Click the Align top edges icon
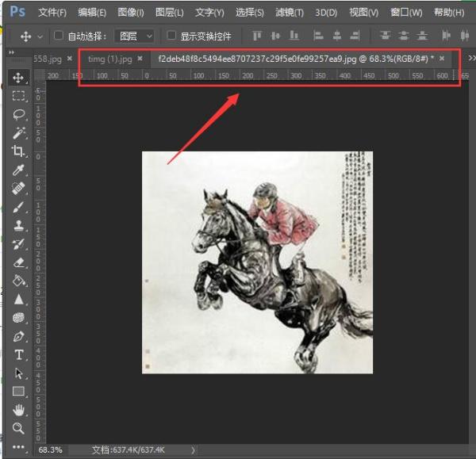 257,36
